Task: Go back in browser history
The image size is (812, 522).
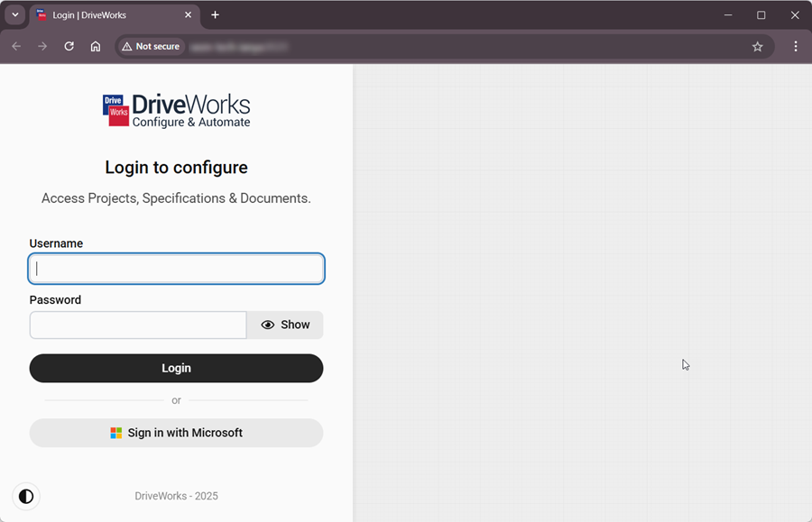Action: 16,46
